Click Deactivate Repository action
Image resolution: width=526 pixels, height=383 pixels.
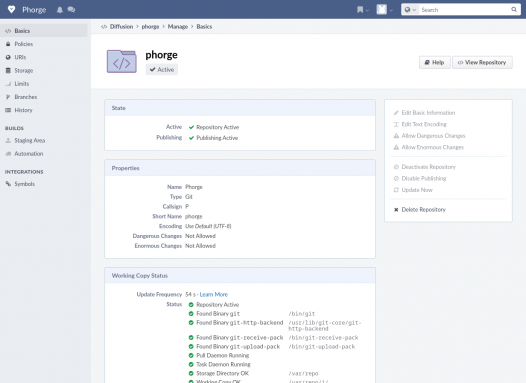click(x=428, y=167)
